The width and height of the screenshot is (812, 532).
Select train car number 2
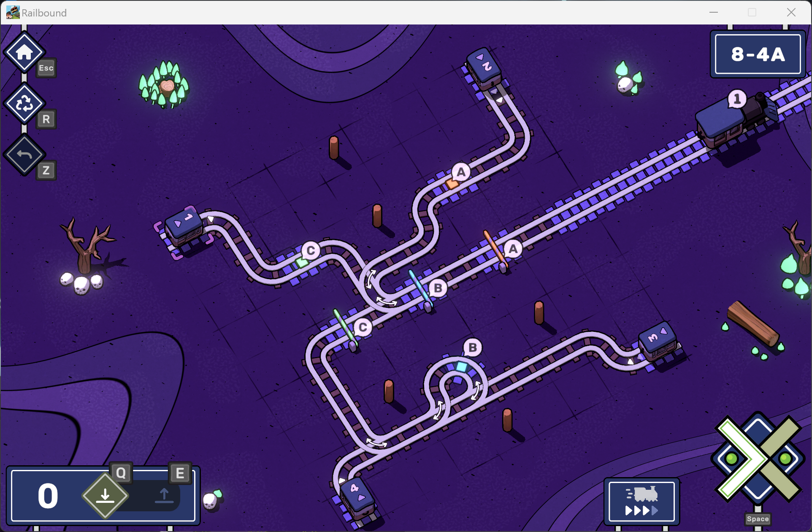point(484,70)
